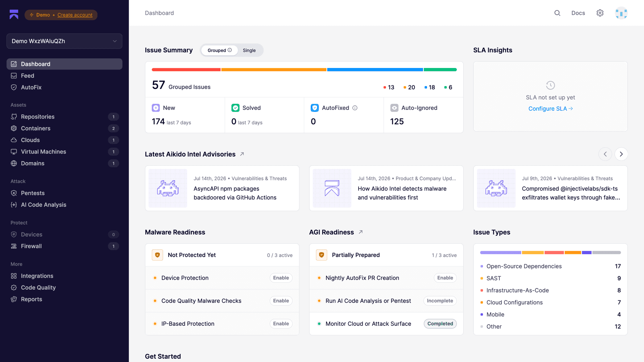The height and width of the screenshot is (362, 644).
Task: Open Docs link in header
Action: 578,13
